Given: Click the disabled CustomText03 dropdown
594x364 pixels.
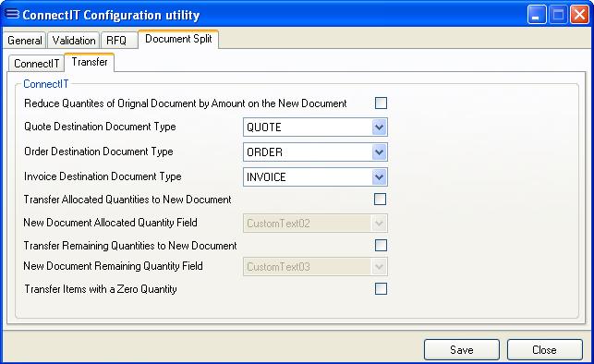Looking at the screenshot, I should pos(315,267).
